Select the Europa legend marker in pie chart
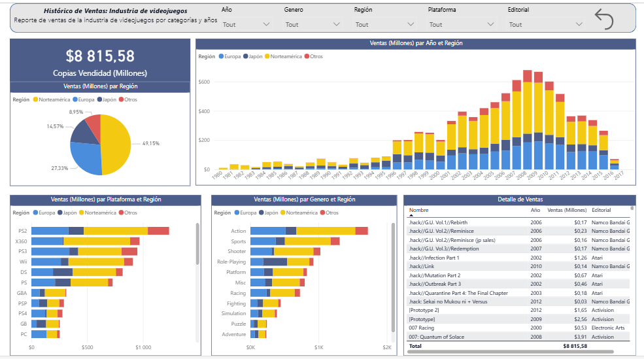 pos(74,99)
